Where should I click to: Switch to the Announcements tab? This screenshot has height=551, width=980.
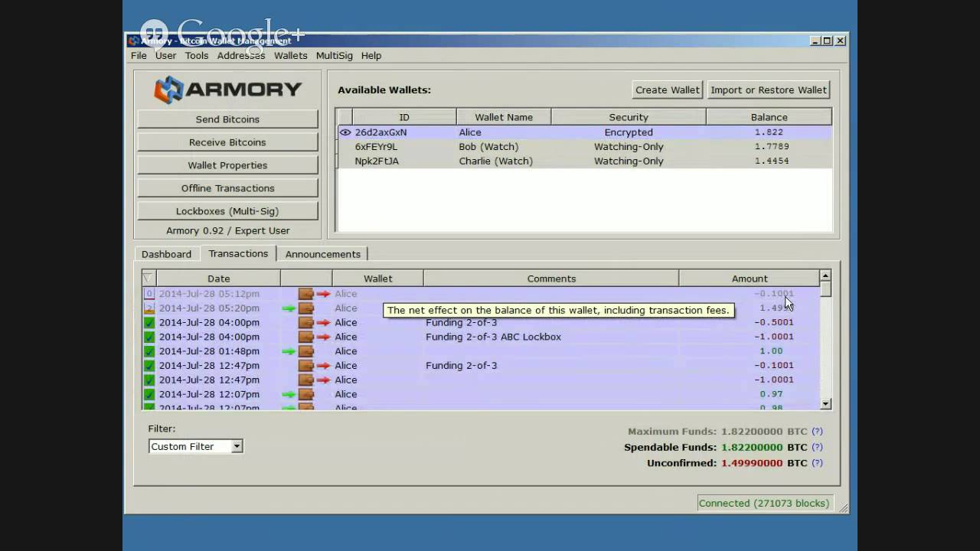[x=322, y=254]
